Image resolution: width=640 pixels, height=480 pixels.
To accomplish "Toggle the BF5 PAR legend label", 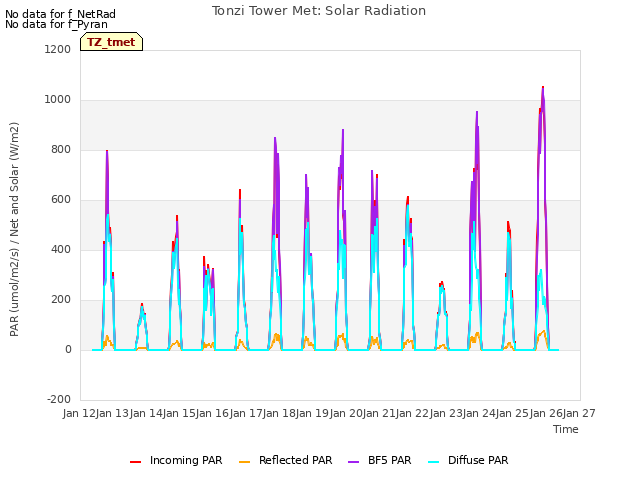I will point(390,460).
